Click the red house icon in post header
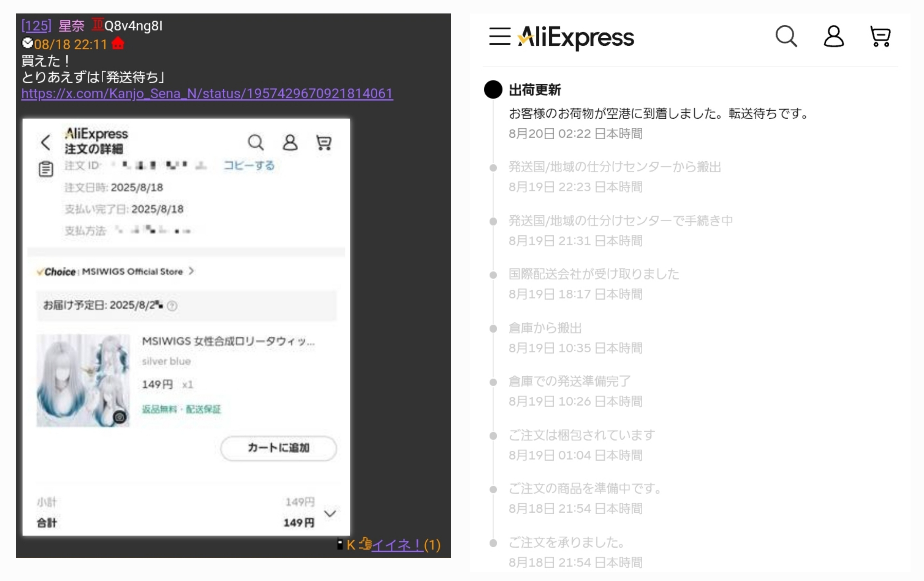 click(x=118, y=43)
